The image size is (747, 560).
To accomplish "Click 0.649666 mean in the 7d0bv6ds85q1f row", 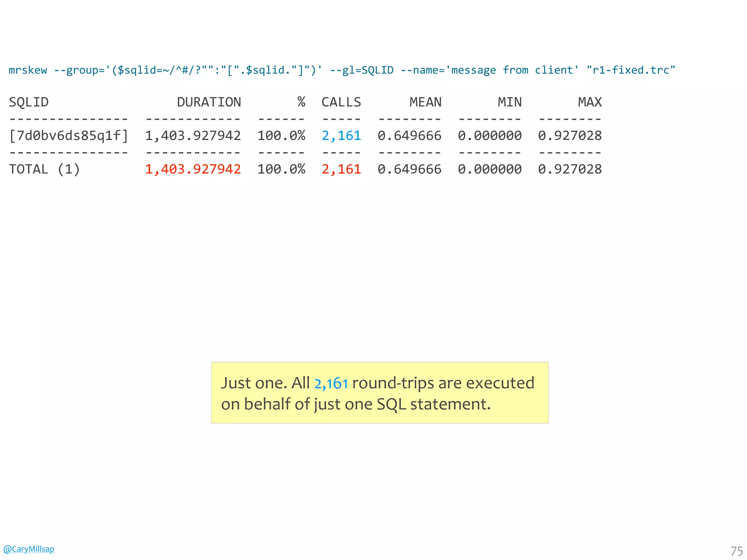I will click(409, 136).
